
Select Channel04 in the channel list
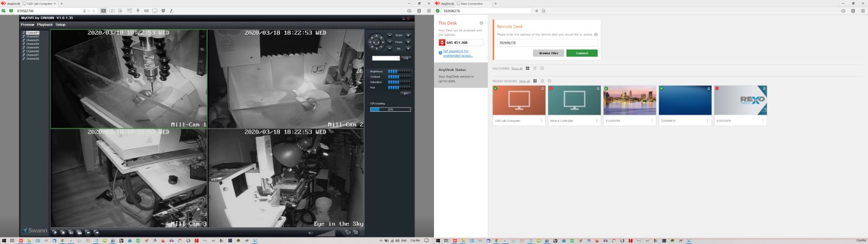tap(33, 44)
